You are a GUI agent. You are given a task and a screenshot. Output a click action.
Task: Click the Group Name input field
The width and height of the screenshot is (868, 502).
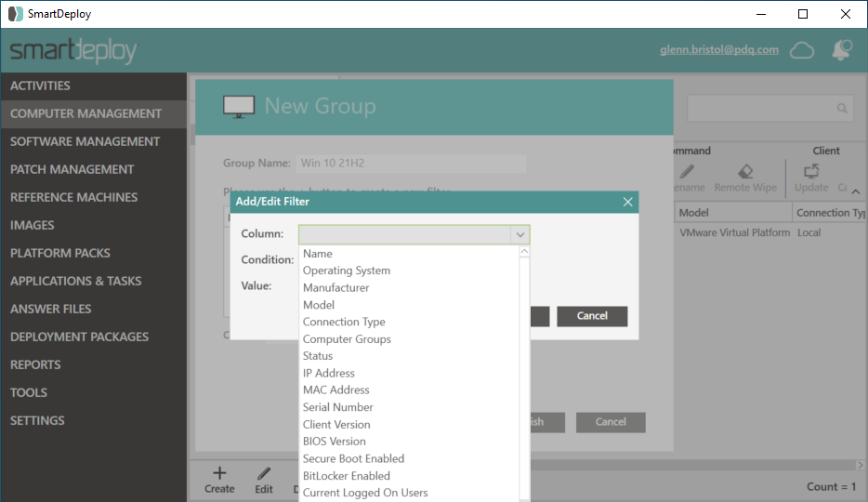tap(411, 164)
